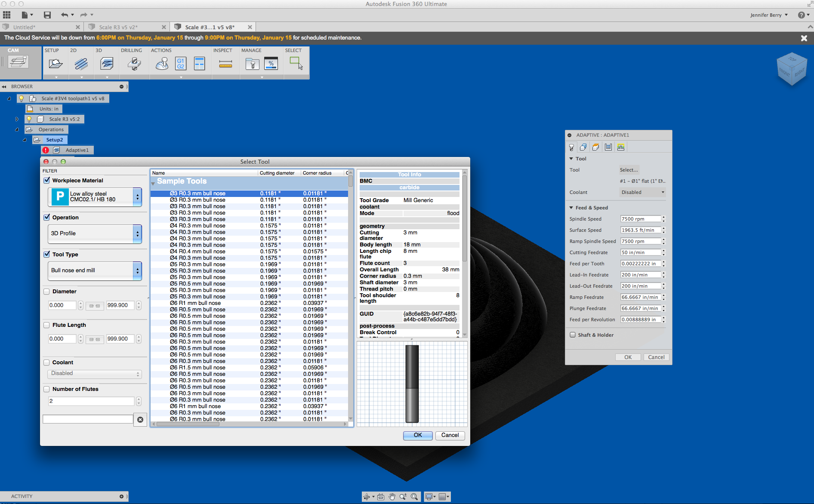814x504 pixels.
Task: Enable the Number of Flutes filter
Action: click(46, 389)
